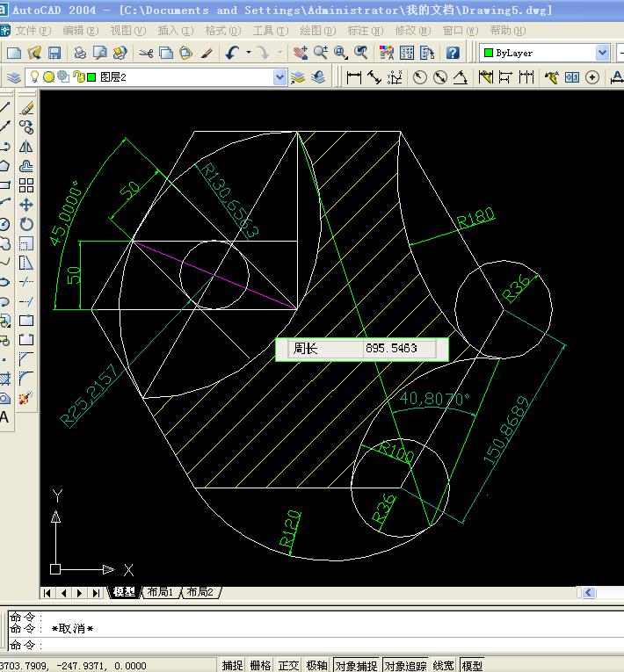Viewport: 624px width, 672px height.
Task: Select the Mirror tool
Action: pyautogui.click(x=26, y=147)
